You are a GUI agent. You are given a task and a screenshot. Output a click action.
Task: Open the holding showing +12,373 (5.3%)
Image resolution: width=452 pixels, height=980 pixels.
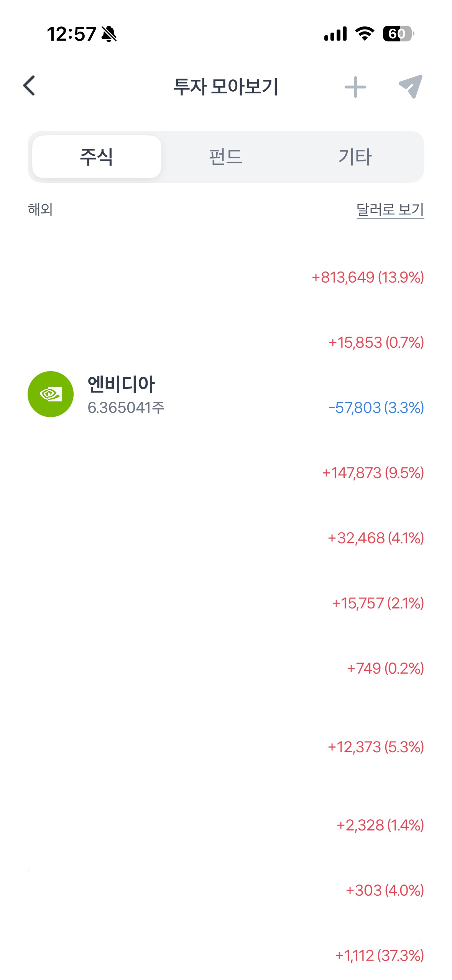click(226, 747)
